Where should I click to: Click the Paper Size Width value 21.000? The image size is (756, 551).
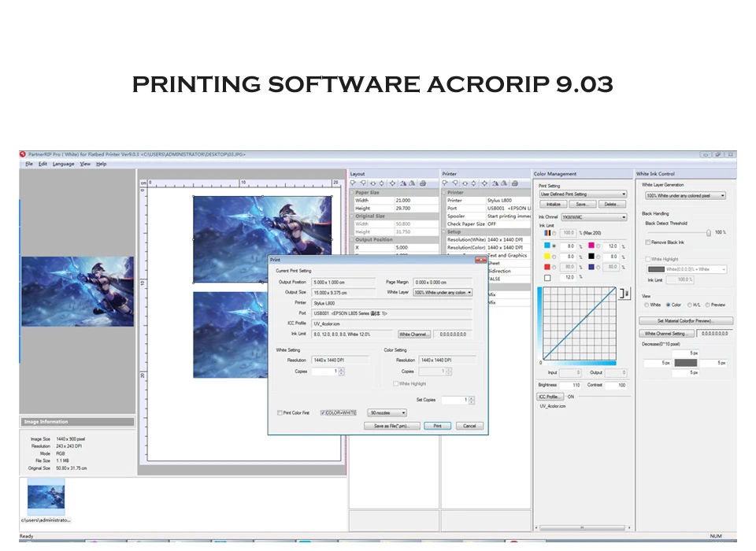tap(417, 201)
